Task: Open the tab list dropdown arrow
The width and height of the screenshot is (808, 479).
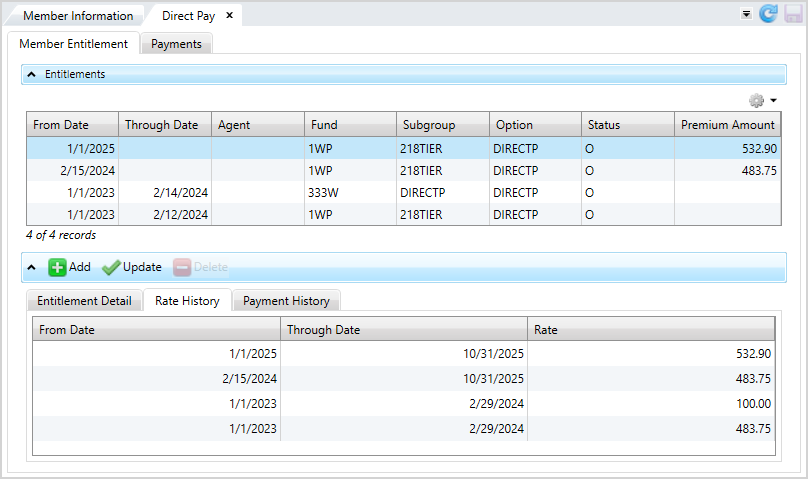Action: pyautogui.click(x=745, y=15)
